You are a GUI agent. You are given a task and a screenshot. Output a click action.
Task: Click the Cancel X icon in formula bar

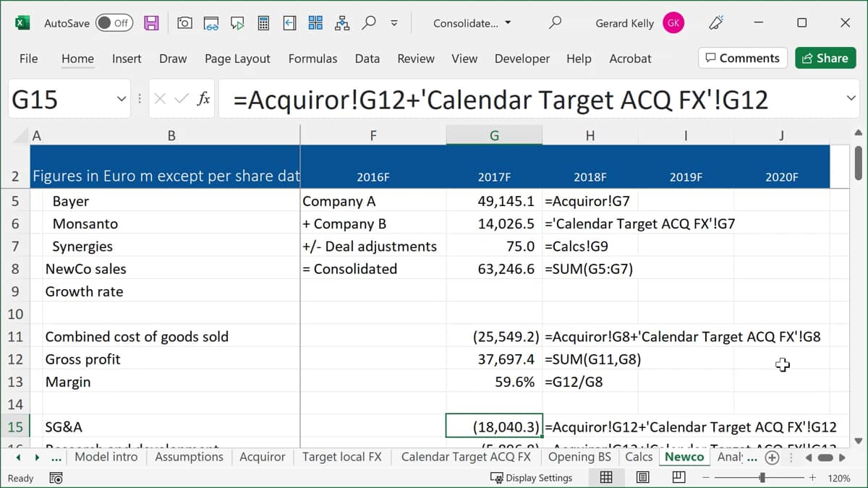(x=161, y=99)
